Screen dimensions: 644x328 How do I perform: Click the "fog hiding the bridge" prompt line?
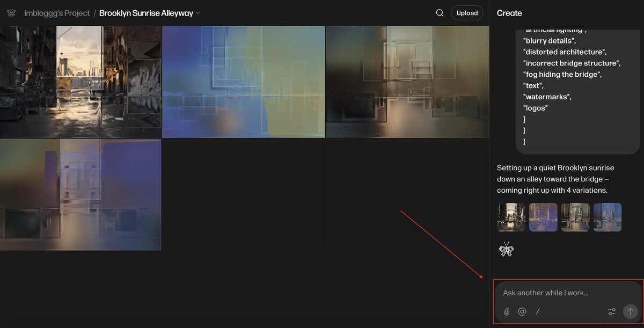coord(562,74)
